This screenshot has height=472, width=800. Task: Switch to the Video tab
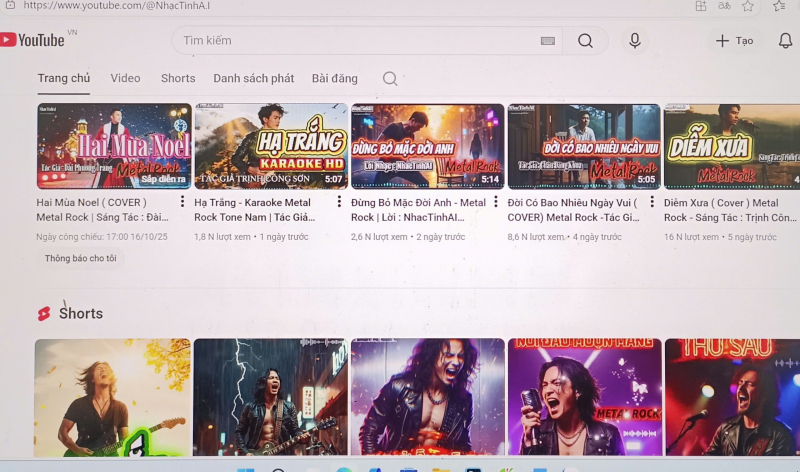(125, 78)
